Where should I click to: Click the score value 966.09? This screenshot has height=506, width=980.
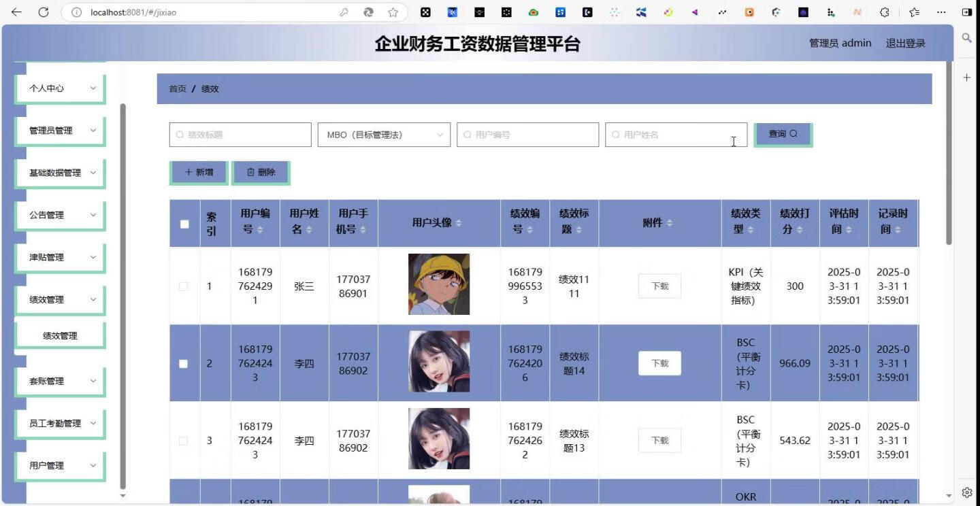point(795,363)
